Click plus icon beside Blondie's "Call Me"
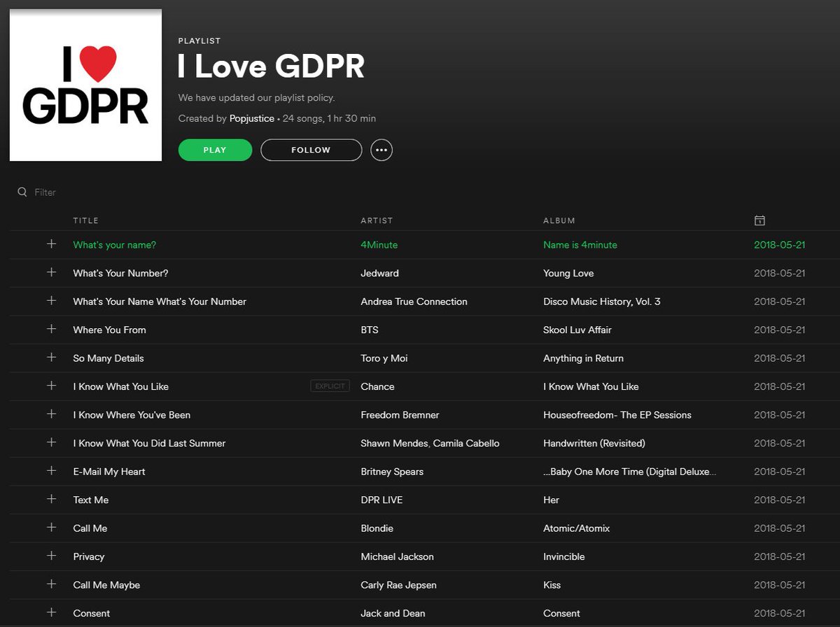The height and width of the screenshot is (627, 840). (x=51, y=528)
